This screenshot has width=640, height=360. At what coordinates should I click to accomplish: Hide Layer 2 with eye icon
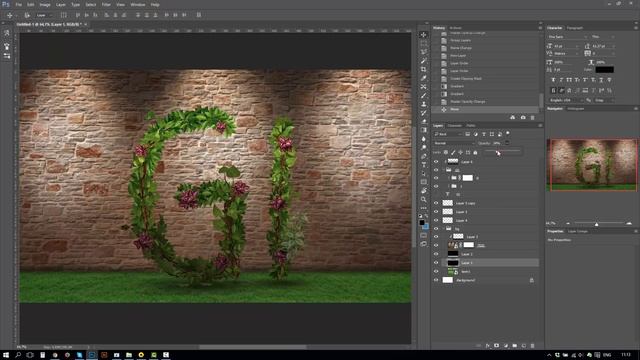pos(436,254)
